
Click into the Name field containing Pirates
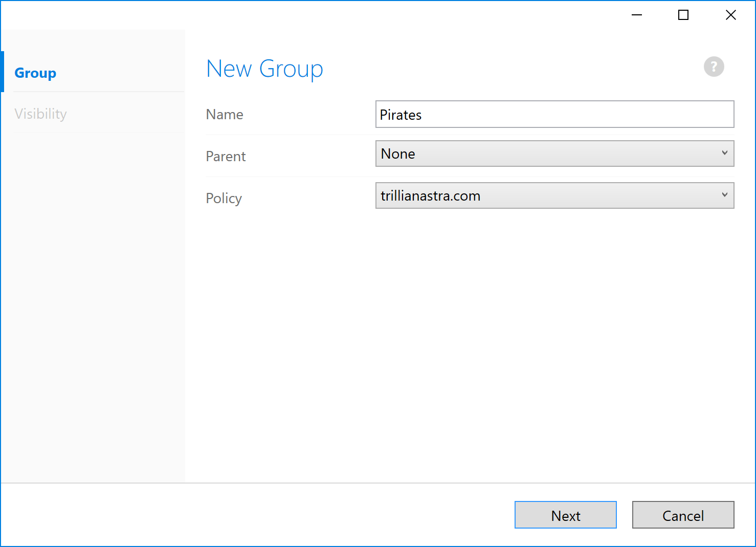pyautogui.click(x=554, y=114)
